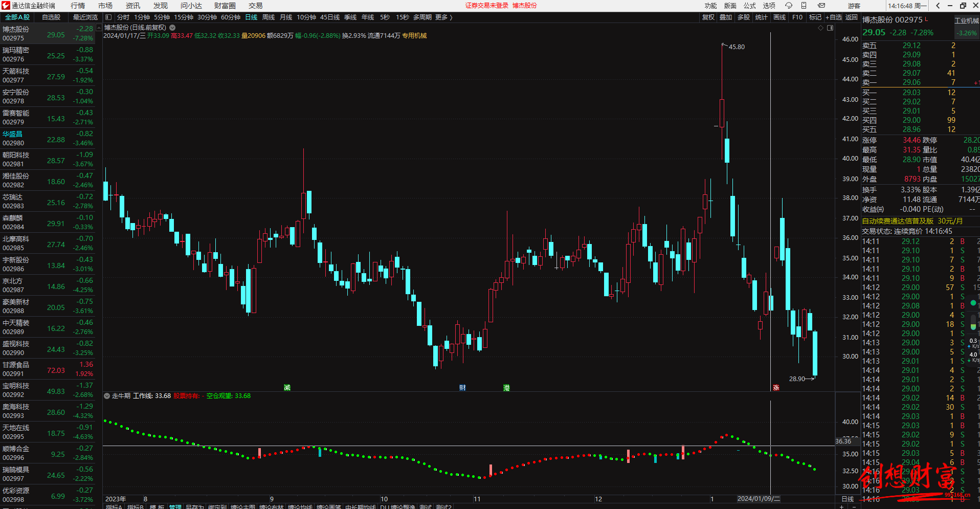Image resolution: width=980 pixels, height=509 pixels.
Task: Click the indicator settings icon beside 走牛期
Action: pos(107,396)
